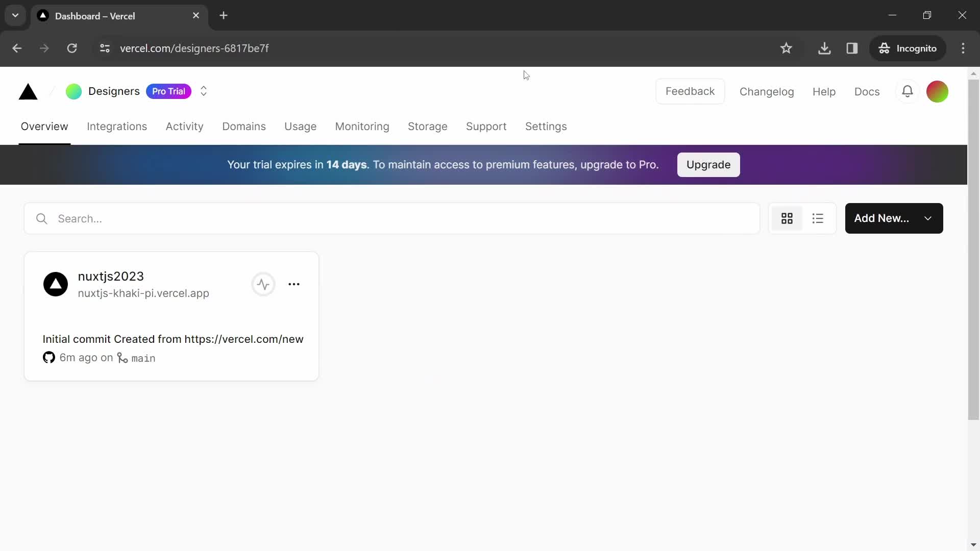The height and width of the screenshot is (551, 980).
Task: Click the Feedback button
Action: point(690,91)
